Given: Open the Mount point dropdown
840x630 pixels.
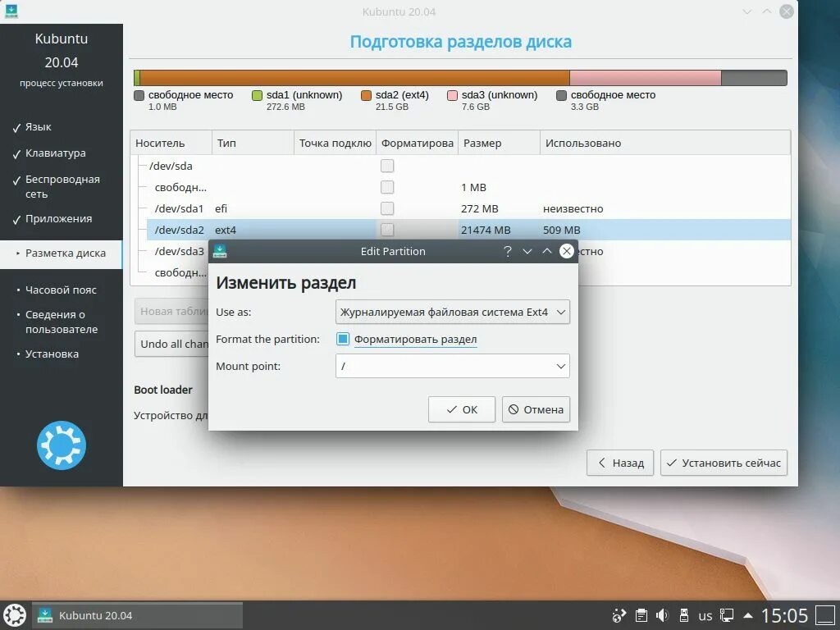Looking at the screenshot, I should (x=453, y=367).
